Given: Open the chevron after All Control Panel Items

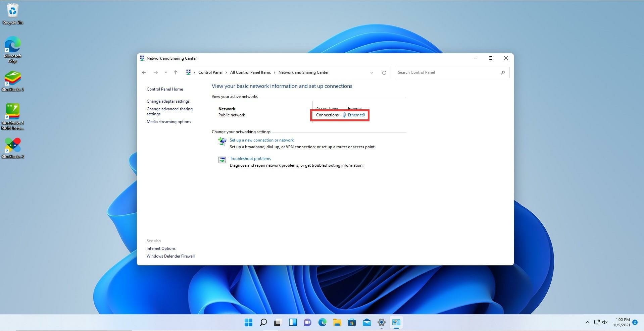Looking at the screenshot, I should (275, 72).
